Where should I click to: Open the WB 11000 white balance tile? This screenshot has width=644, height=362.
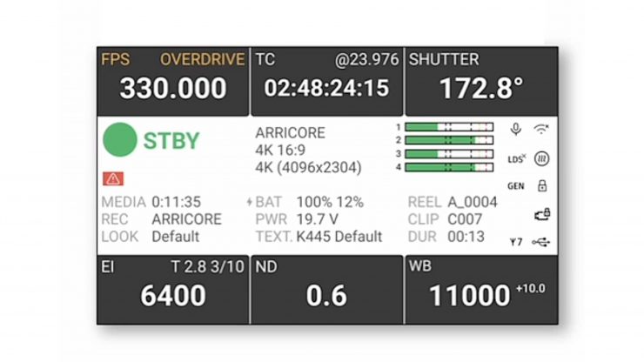coord(480,290)
